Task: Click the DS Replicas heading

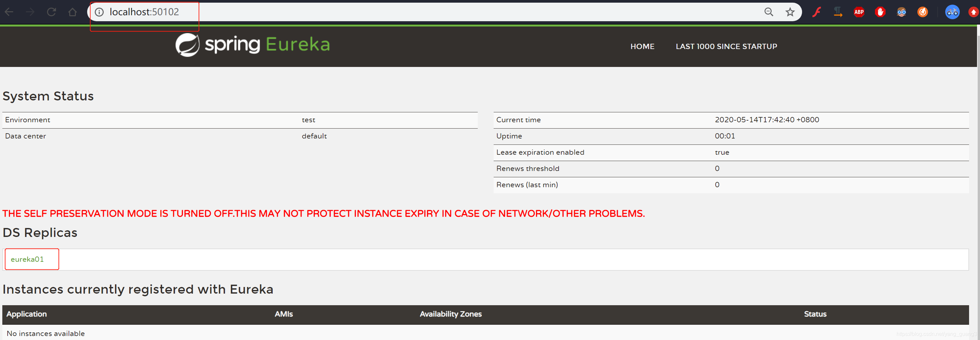Action: coord(40,232)
